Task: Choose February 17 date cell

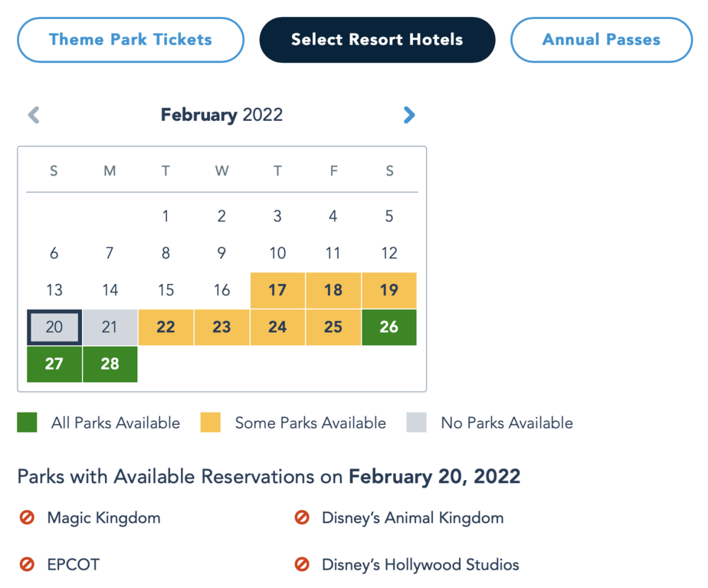Action: coord(277,290)
